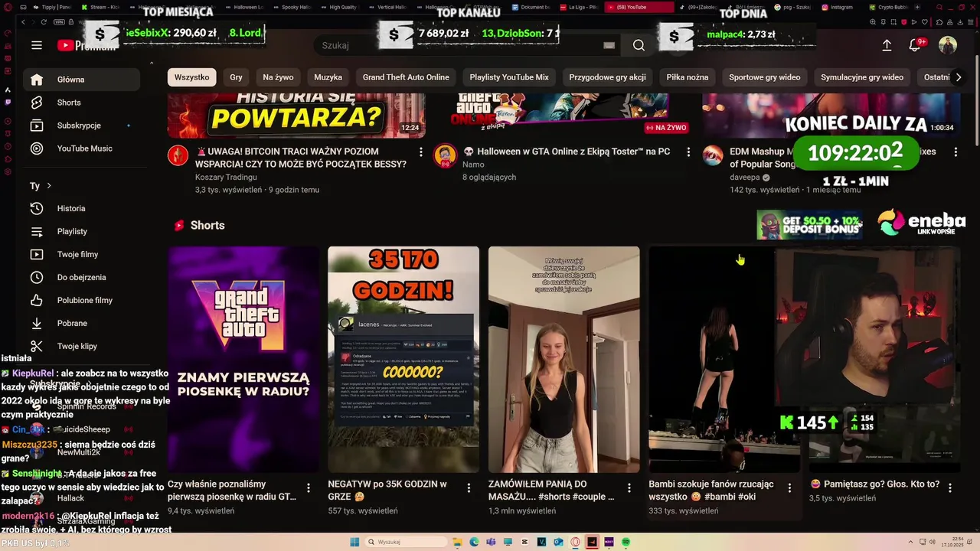Open options for Bambi szokuje fanów short

pyautogui.click(x=789, y=487)
